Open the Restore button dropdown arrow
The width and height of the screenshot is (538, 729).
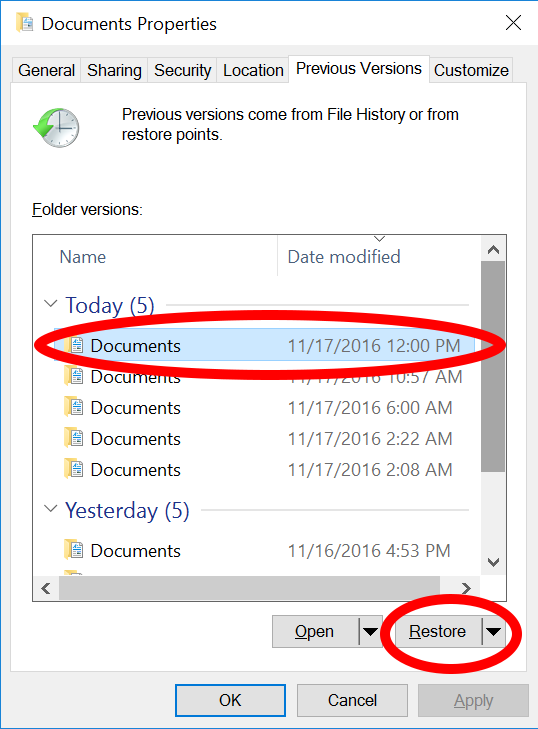pos(493,631)
